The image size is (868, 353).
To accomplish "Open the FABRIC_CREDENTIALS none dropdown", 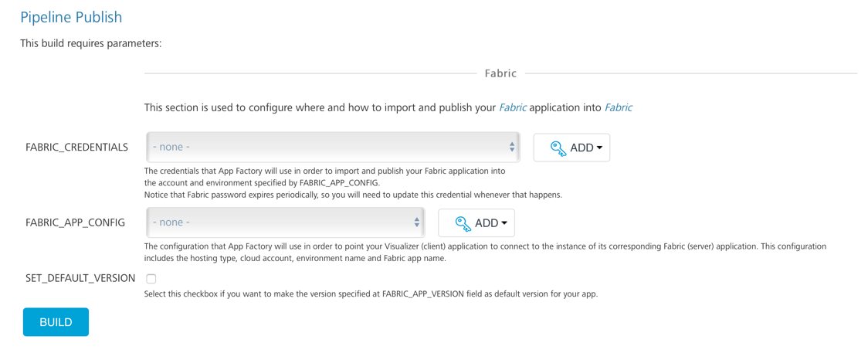I will (x=324, y=147).
